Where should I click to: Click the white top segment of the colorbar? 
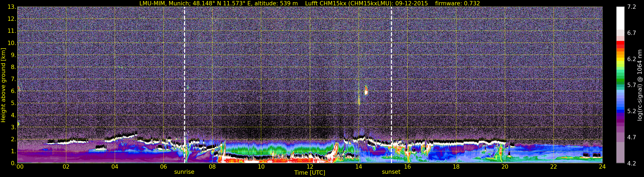click(620, 18)
